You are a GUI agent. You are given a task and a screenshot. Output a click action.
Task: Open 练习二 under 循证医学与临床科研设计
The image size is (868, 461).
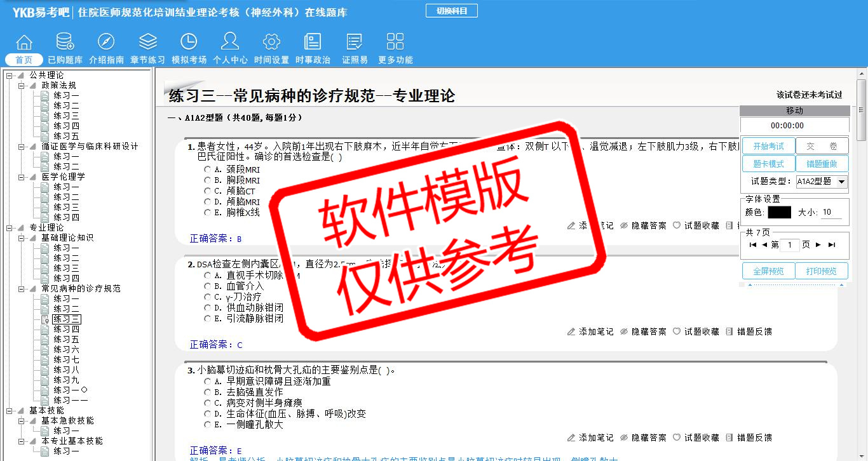click(67, 166)
